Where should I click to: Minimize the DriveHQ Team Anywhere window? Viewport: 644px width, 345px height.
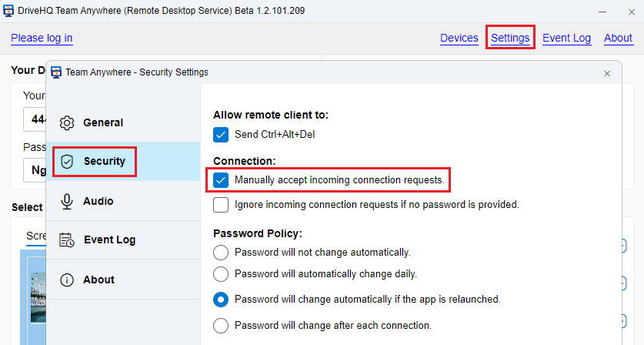pos(601,12)
